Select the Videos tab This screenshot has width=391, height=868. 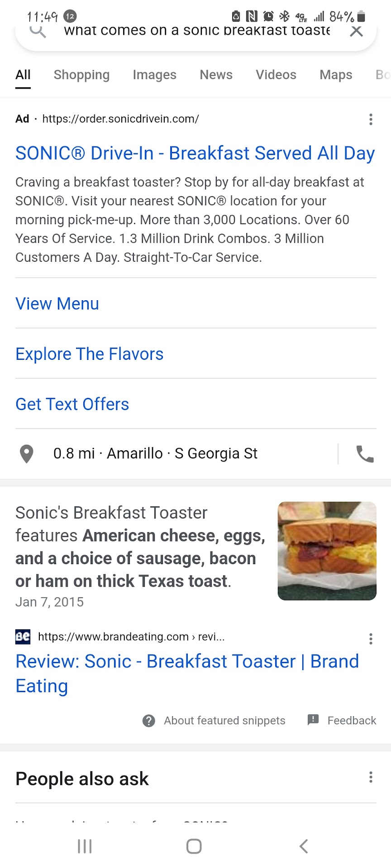click(276, 75)
